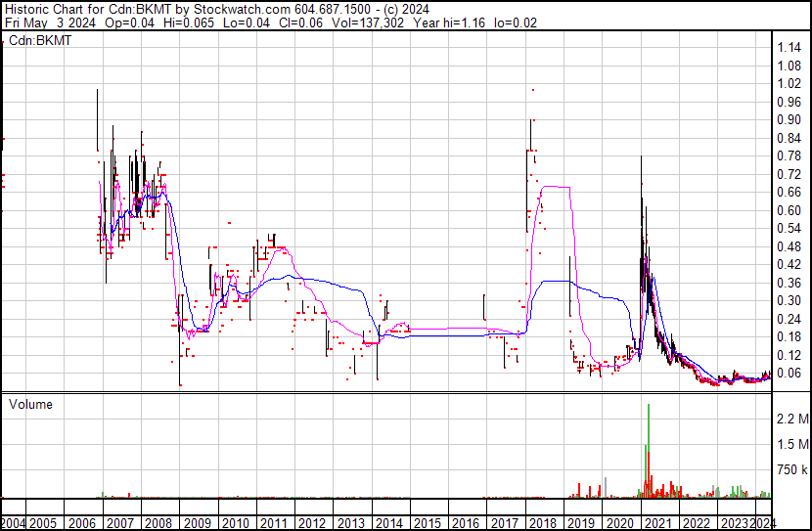This screenshot has width=812, height=531.
Task: Click the 1.5 M volume axis label
Action: point(792,444)
